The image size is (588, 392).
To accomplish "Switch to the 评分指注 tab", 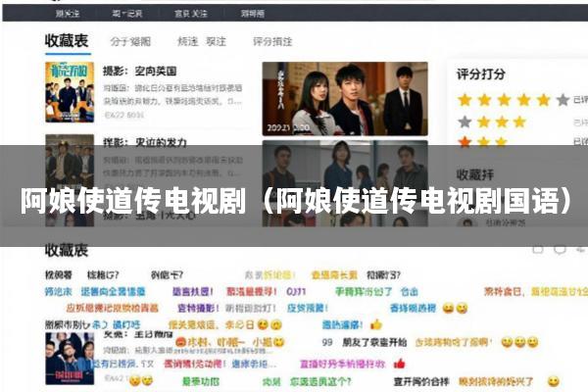I will pos(272,41).
